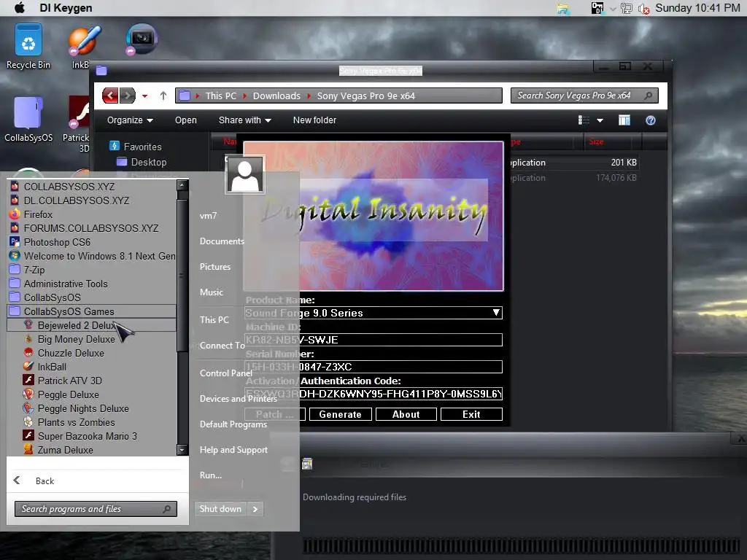Select the file row showing 174,076 KB
Image resolution: width=747 pixels, height=560 pixels.
pos(574,178)
